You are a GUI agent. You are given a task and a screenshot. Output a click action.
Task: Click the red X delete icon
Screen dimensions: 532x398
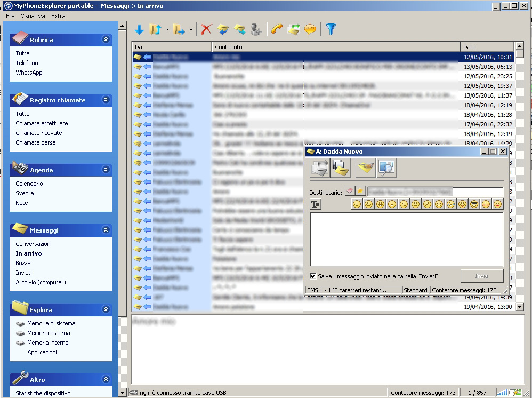pyautogui.click(x=206, y=29)
